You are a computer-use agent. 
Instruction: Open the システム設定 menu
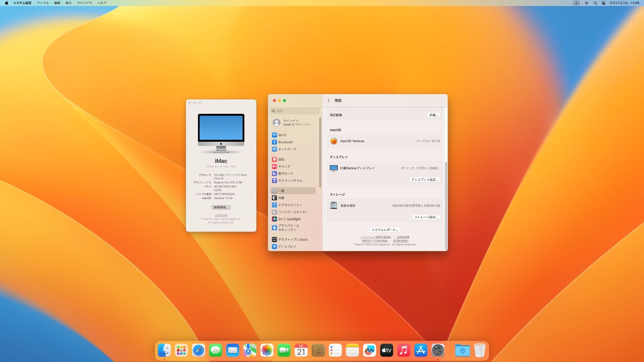(23, 3)
